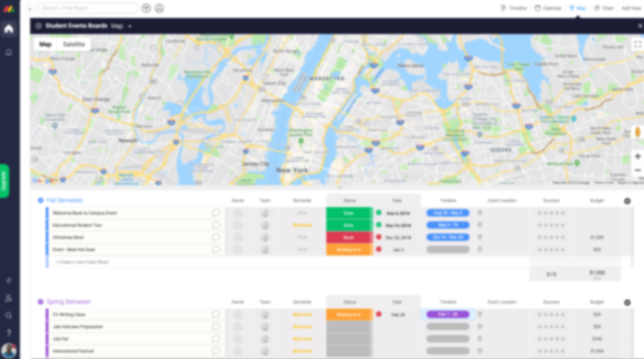
Task: Open the help question mark icon
Action: [x=9, y=333]
